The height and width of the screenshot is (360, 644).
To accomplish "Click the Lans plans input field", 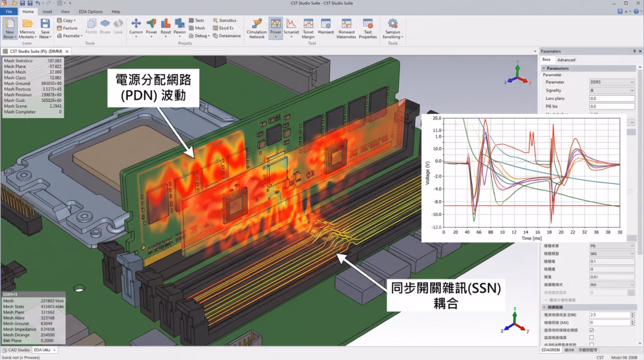I will pos(612,99).
